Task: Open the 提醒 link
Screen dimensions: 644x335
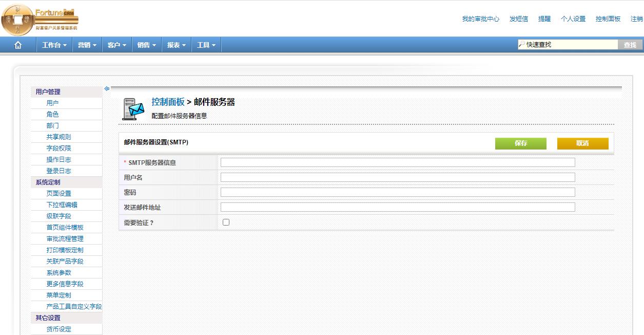Action: point(544,19)
